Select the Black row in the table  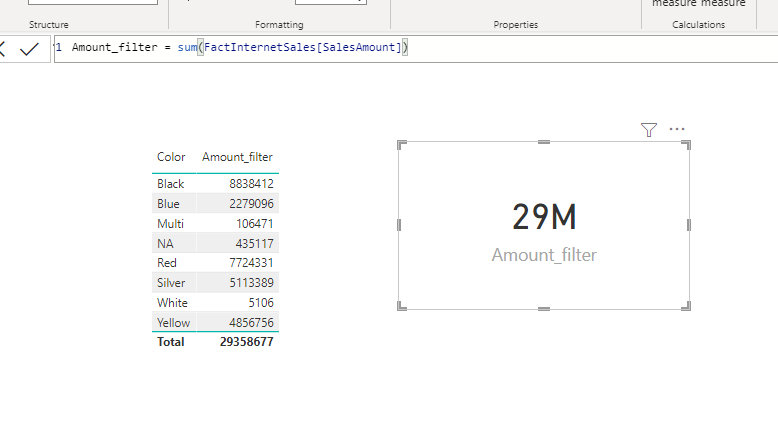215,184
